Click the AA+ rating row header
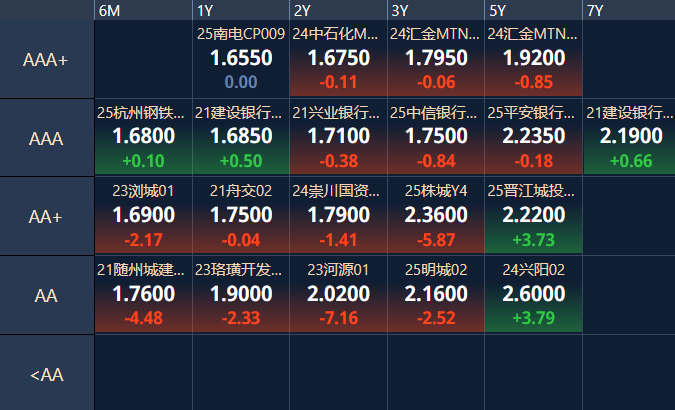Image resolution: width=675 pixels, height=410 pixels. click(47, 216)
